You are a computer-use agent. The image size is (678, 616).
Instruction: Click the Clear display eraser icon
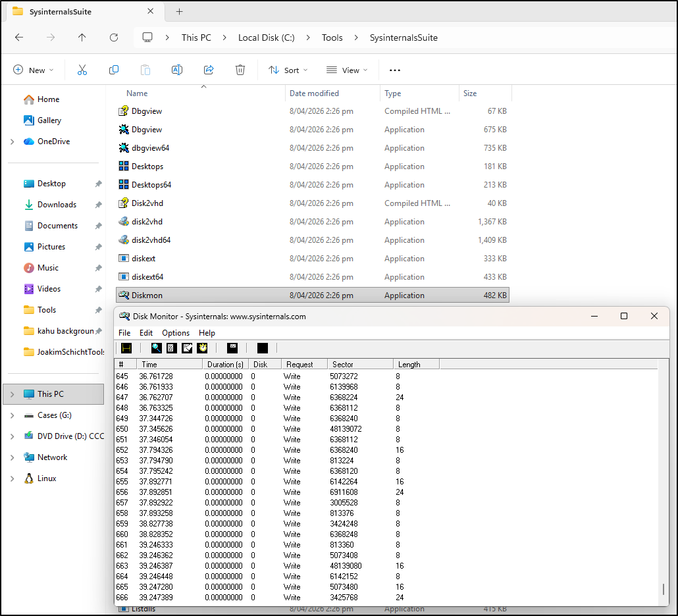(187, 348)
